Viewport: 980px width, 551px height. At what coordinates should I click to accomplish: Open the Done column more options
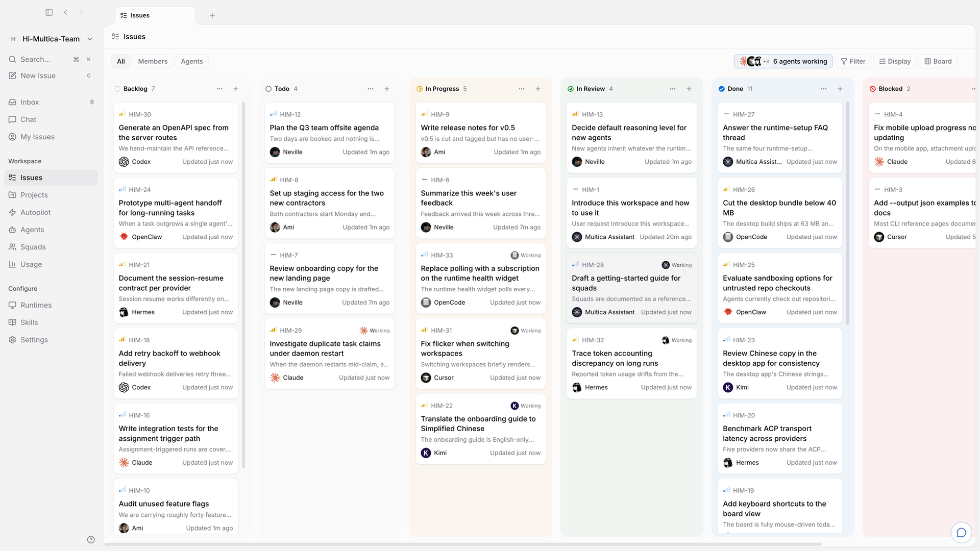824,89
